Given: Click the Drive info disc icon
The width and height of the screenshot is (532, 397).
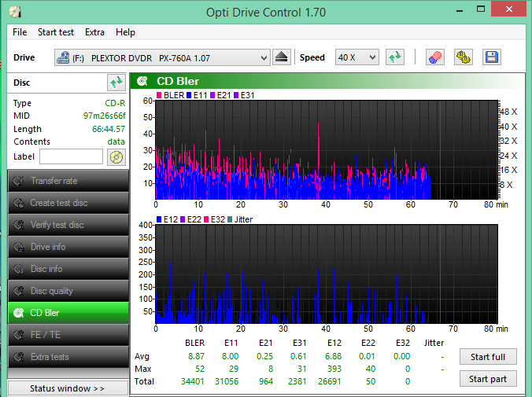Looking at the screenshot, I should pyautogui.click(x=18, y=247).
